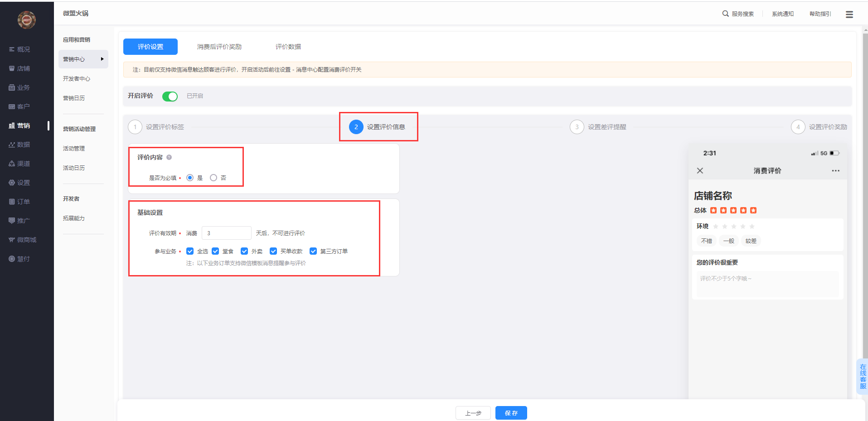The width and height of the screenshot is (868, 421).
Task: Click the review text area in preview
Action: [767, 284]
